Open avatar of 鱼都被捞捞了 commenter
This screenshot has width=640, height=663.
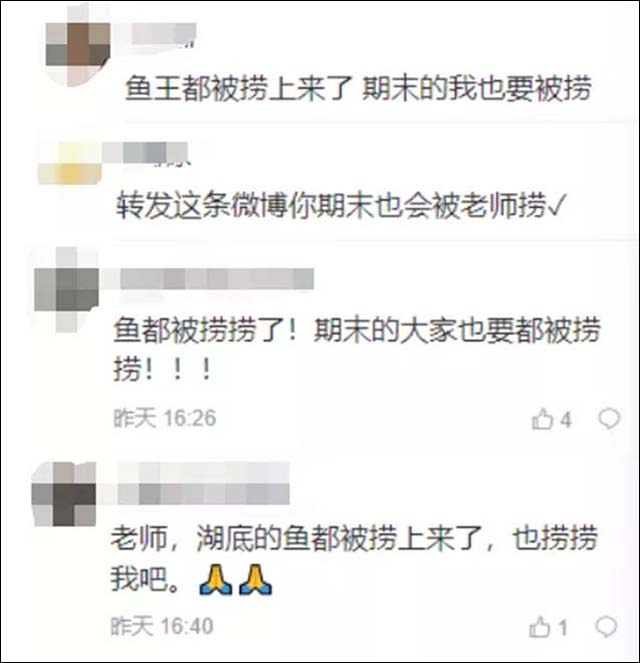click(x=66, y=290)
